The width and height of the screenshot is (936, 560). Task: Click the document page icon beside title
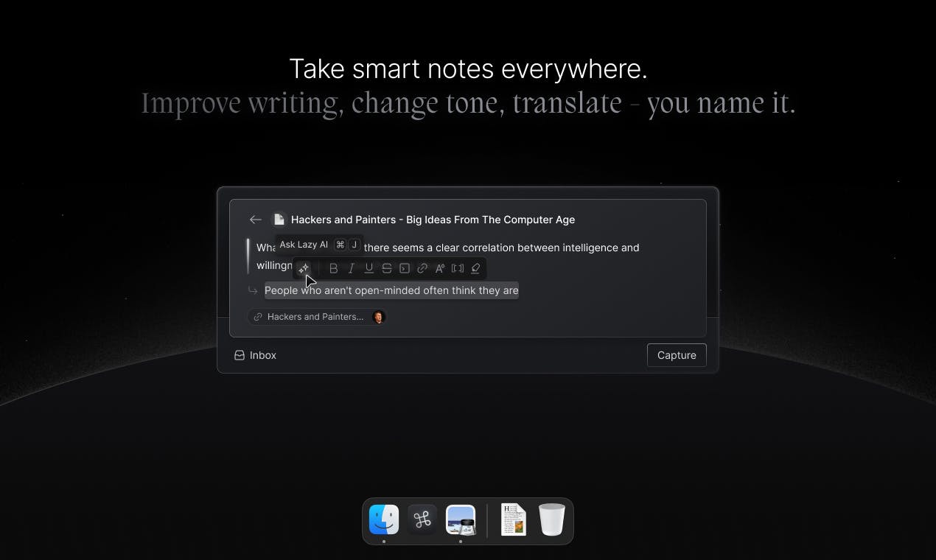pos(279,220)
